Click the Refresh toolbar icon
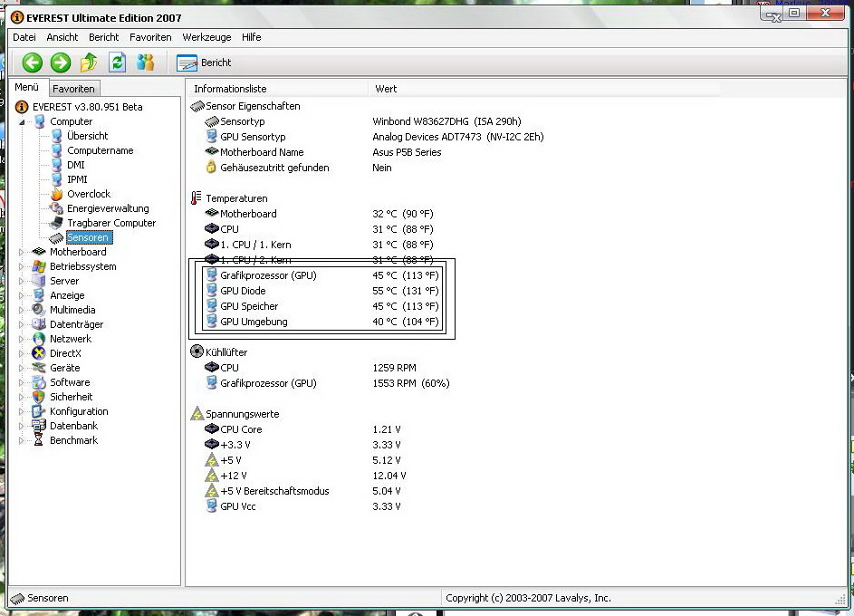Viewport: 854px width, 616px height. point(117,63)
